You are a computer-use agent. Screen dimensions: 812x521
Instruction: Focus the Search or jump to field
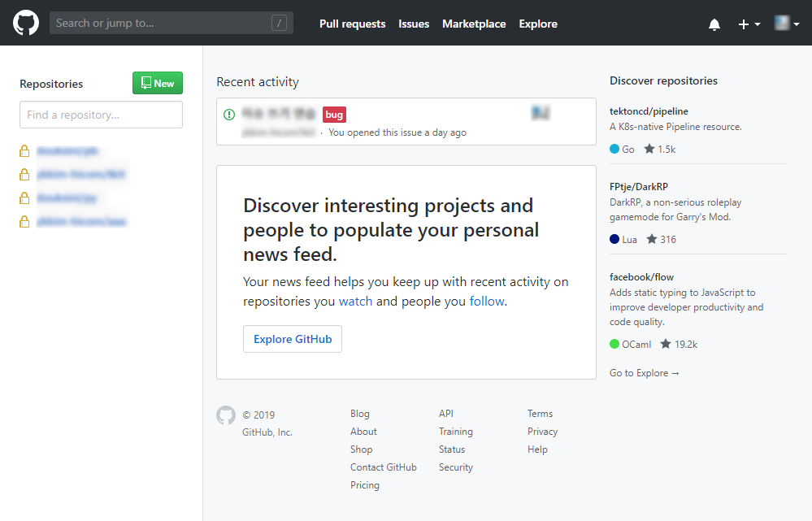point(172,23)
